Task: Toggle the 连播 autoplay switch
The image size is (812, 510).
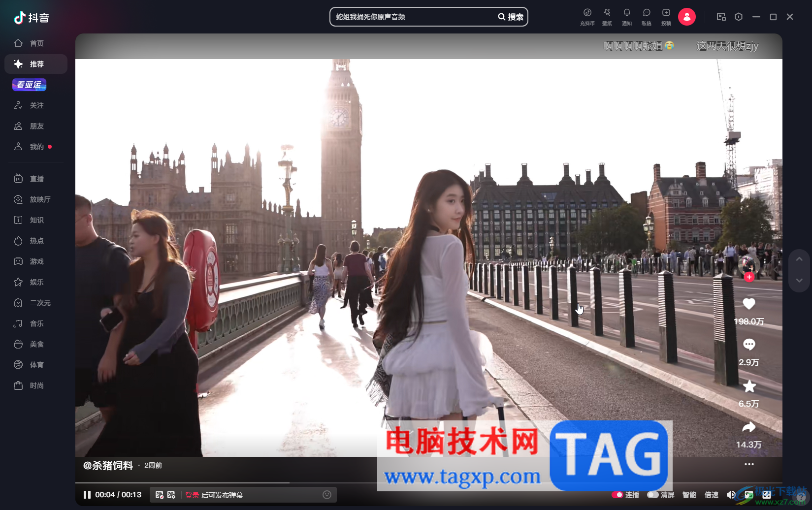Action: tap(617, 495)
